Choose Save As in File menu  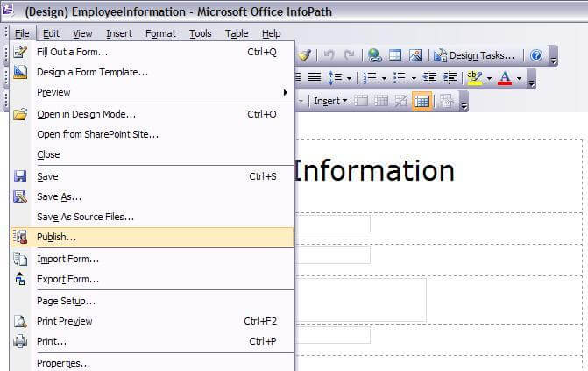[x=152, y=196]
